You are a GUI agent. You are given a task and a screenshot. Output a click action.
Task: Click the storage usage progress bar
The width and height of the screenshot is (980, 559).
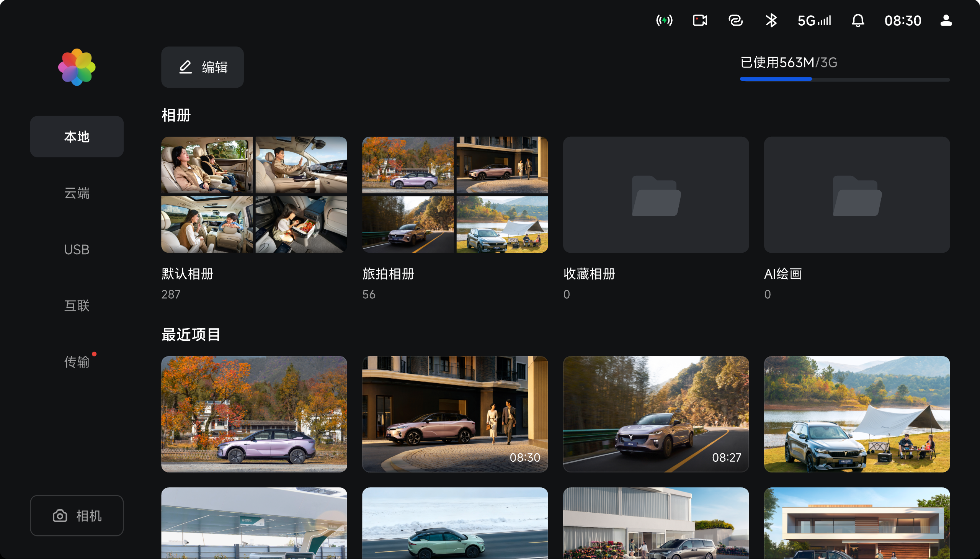pos(844,80)
